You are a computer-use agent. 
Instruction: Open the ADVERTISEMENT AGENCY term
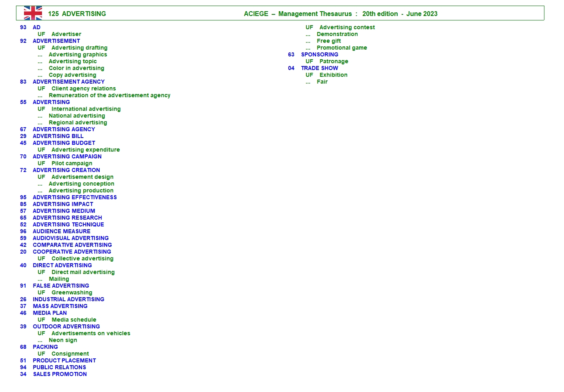click(68, 82)
